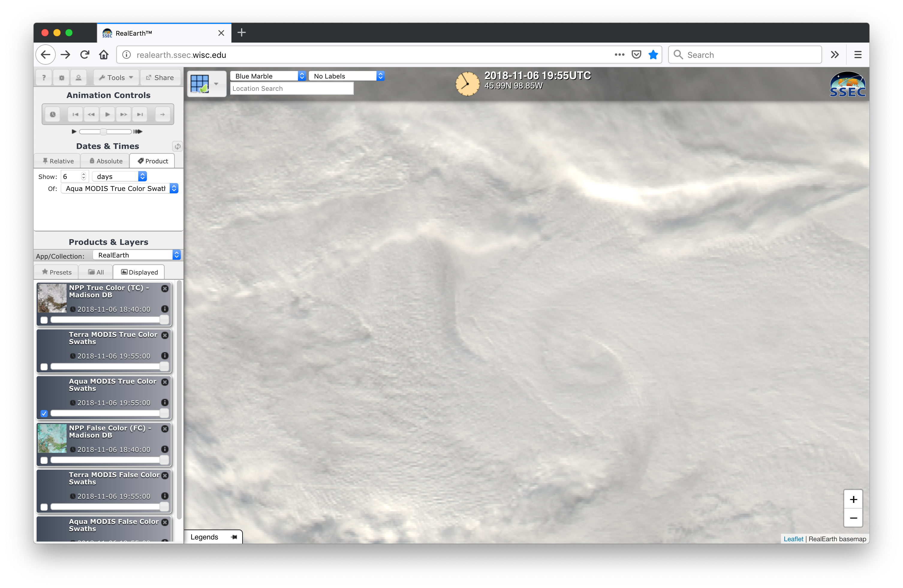Zoom out of the map
The width and height of the screenshot is (903, 588).
coord(853,518)
